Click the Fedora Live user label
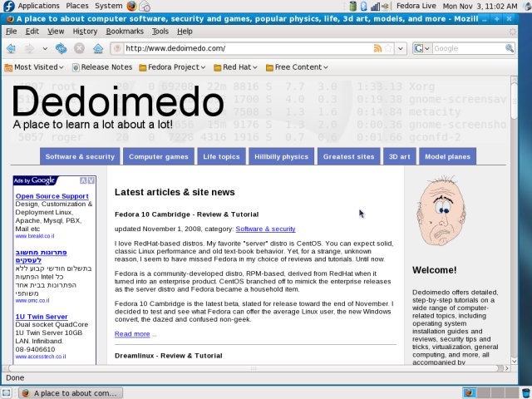This screenshot has width=532, height=399. click(416, 6)
